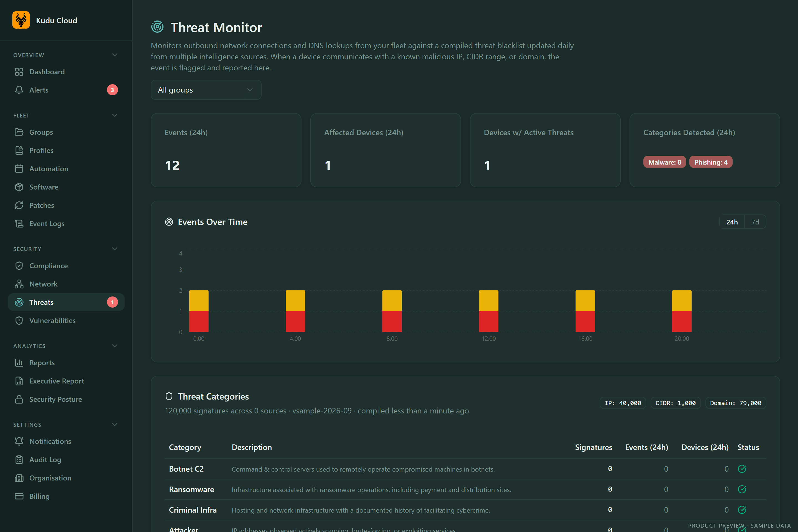Click the Notifications ringing bell icon
The height and width of the screenshot is (532, 798).
19,441
